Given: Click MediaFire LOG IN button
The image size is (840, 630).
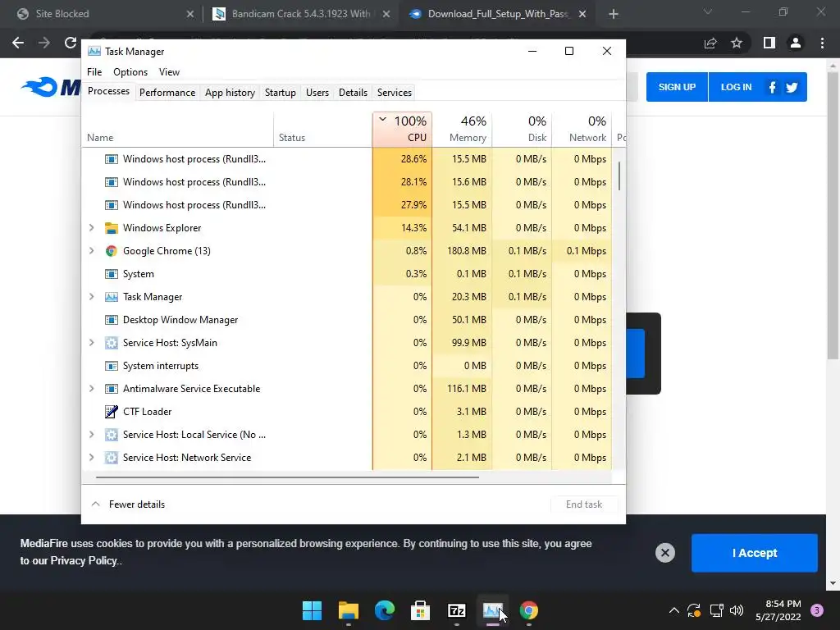Looking at the screenshot, I should tap(736, 87).
